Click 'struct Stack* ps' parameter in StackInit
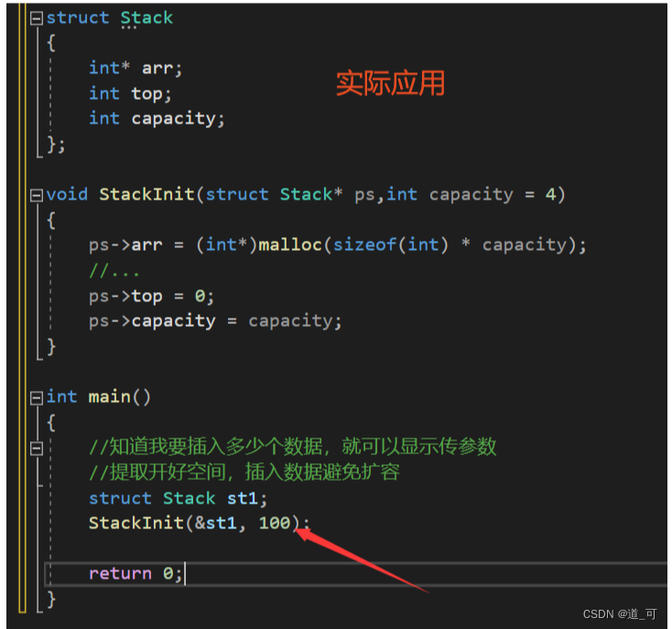The height and width of the screenshot is (629, 672). coord(290,195)
